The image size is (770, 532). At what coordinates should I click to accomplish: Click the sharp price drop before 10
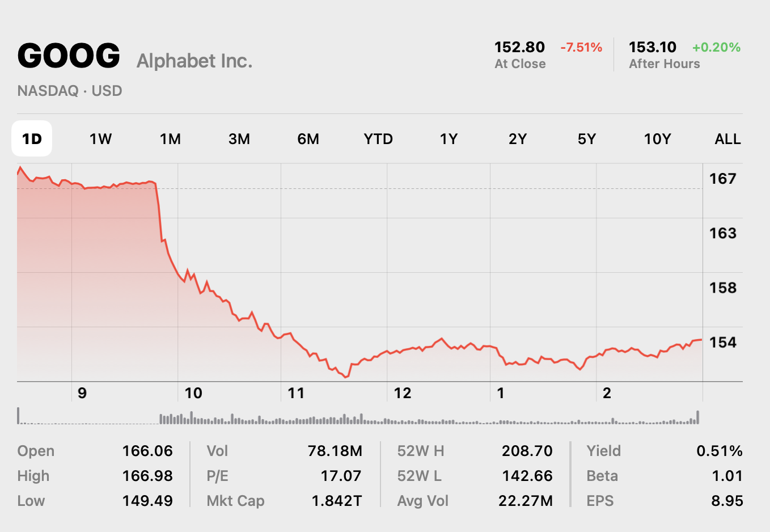point(159,213)
